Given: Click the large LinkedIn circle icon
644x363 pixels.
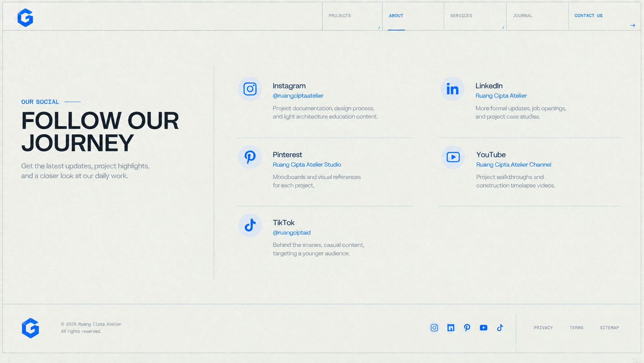Looking at the screenshot, I should coord(452,89).
